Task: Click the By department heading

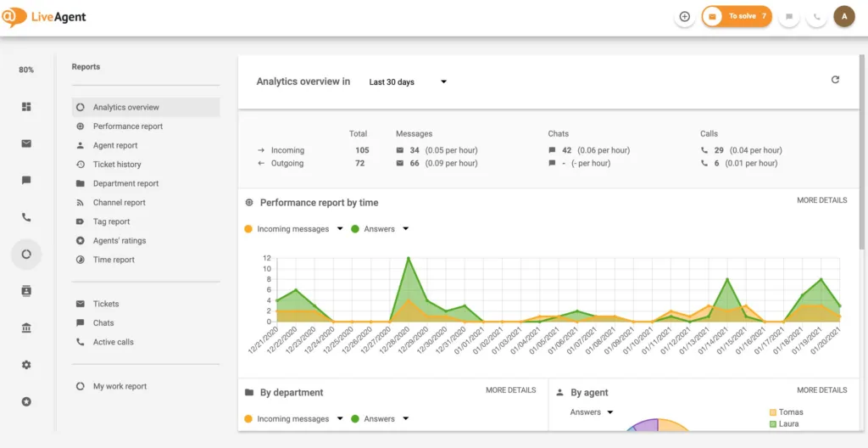Action: (x=292, y=393)
